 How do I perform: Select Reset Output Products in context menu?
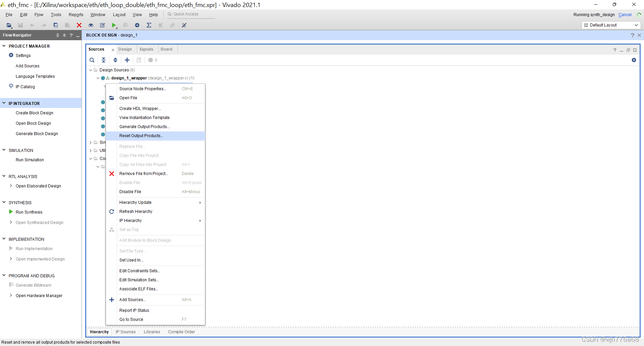click(x=155, y=136)
